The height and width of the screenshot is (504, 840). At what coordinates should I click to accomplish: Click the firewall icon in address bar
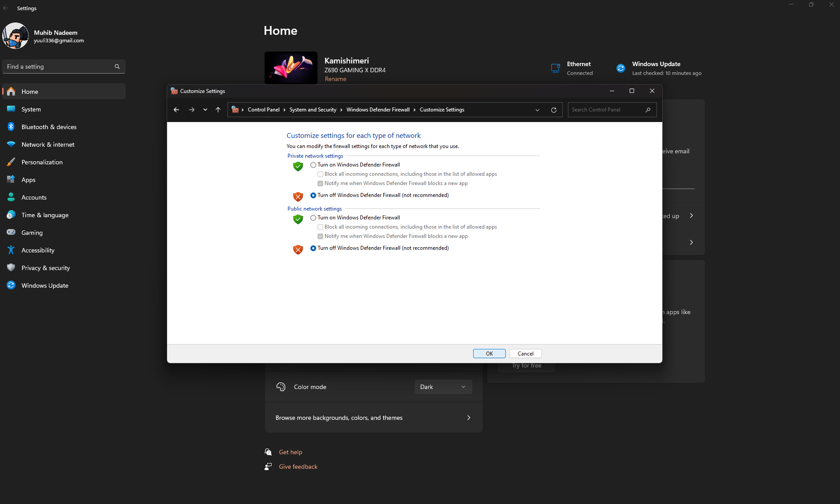coord(235,109)
